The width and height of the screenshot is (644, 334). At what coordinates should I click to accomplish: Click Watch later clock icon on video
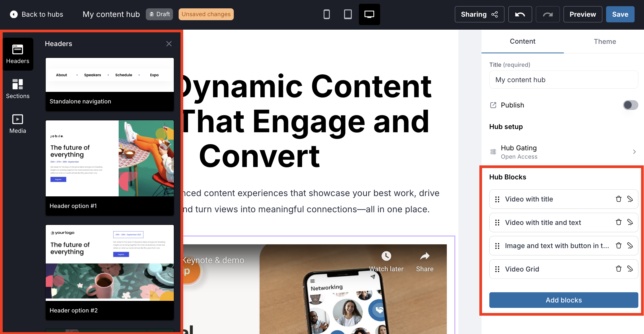coord(386,256)
